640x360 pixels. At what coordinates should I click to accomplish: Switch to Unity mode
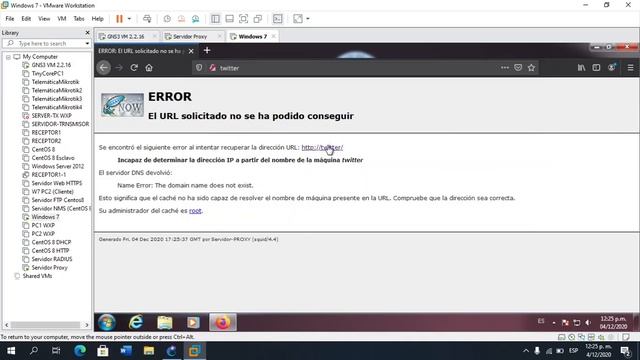[x=258, y=19]
